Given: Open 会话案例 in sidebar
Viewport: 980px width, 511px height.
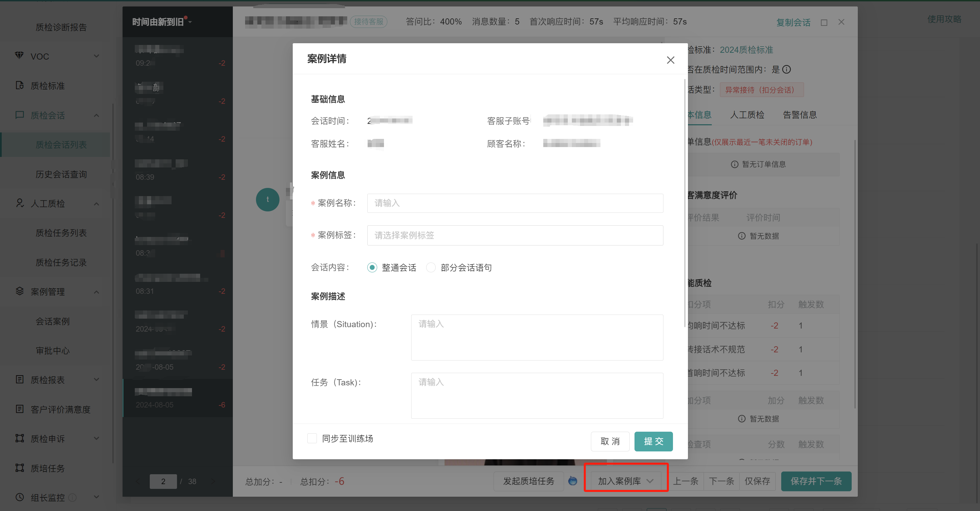Looking at the screenshot, I should (x=52, y=321).
